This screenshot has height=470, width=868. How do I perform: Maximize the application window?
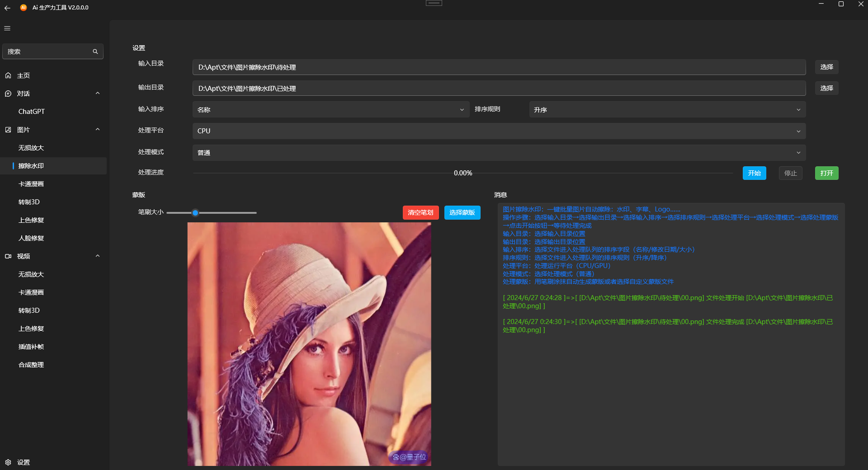tap(841, 4)
